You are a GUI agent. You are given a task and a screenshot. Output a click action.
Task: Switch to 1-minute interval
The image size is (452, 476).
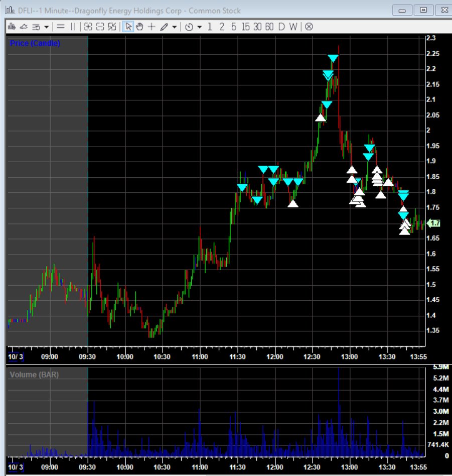click(210, 27)
